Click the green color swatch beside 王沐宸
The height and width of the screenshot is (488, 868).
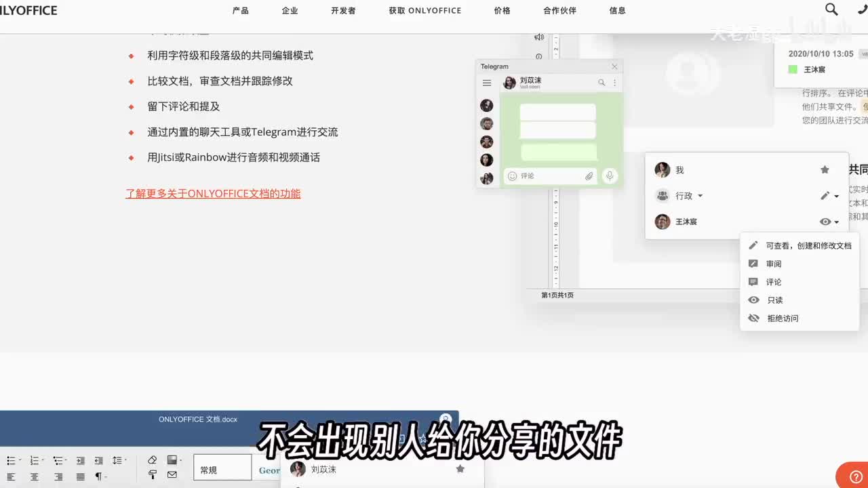pyautogui.click(x=793, y=69)
